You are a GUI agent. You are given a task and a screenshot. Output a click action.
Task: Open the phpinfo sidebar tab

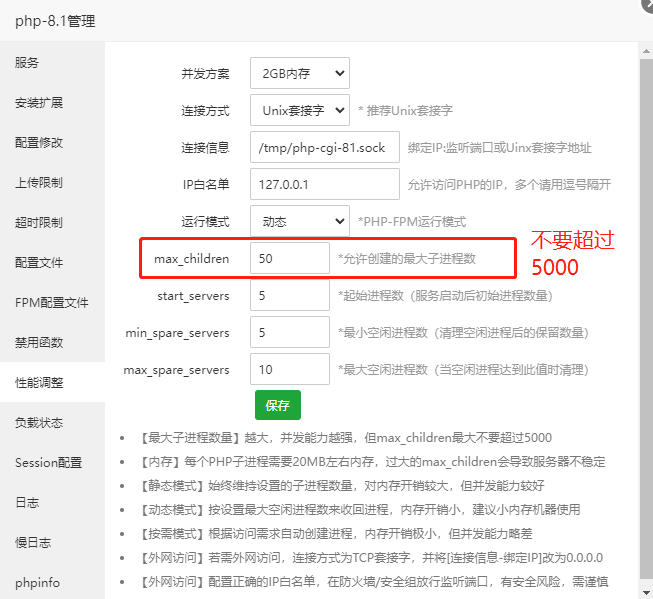pyautogui.click(x=37, y=582)
